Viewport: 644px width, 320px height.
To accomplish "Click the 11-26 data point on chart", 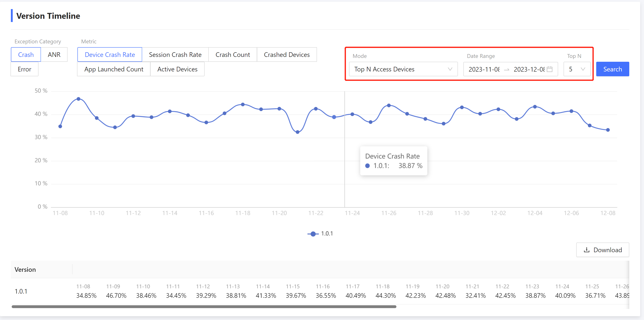I will point(389,106).
